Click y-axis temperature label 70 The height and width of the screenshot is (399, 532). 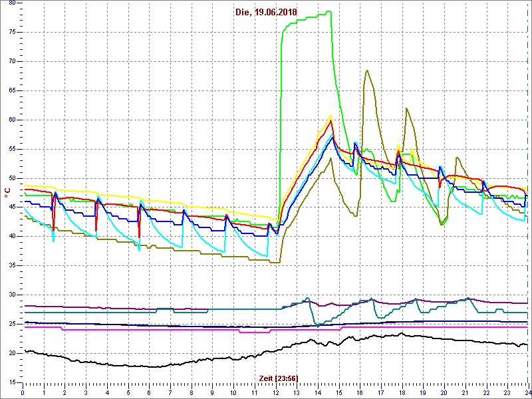click(12, 61)
